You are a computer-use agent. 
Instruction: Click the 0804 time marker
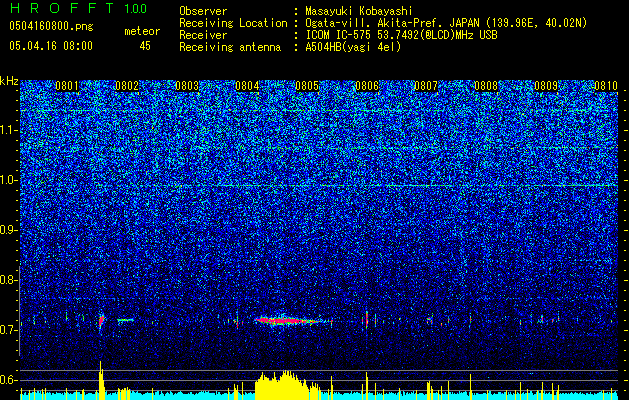247,86
